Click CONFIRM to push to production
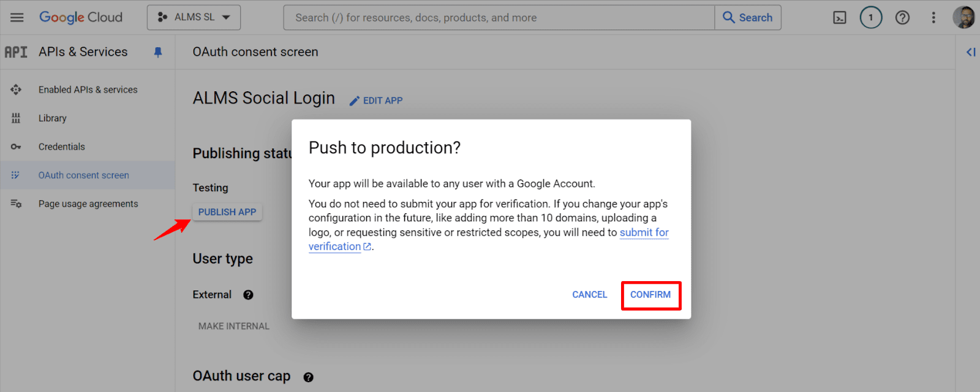980x392 pixels. 650,295
